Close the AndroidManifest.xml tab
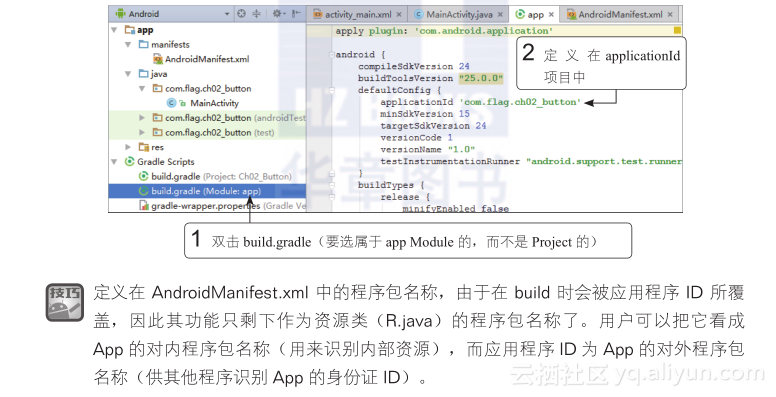The height and width of the screenshot is (397, 776). coord(670,15)
